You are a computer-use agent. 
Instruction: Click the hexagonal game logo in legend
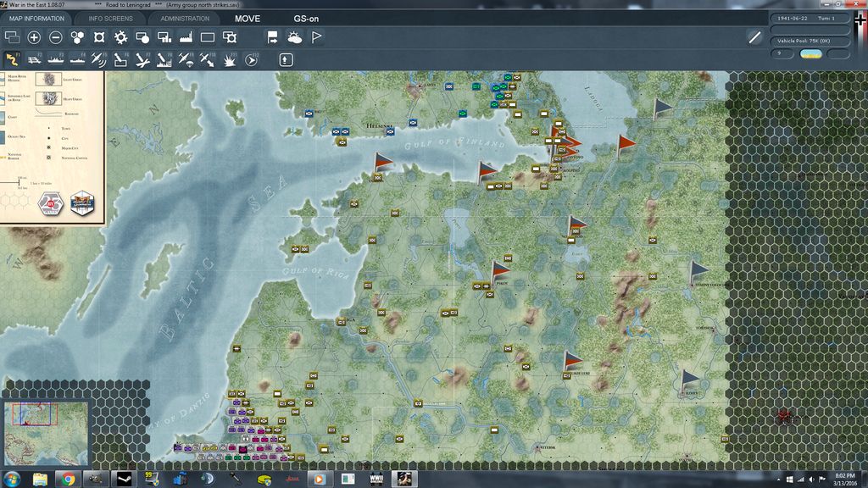coord(82,203)
